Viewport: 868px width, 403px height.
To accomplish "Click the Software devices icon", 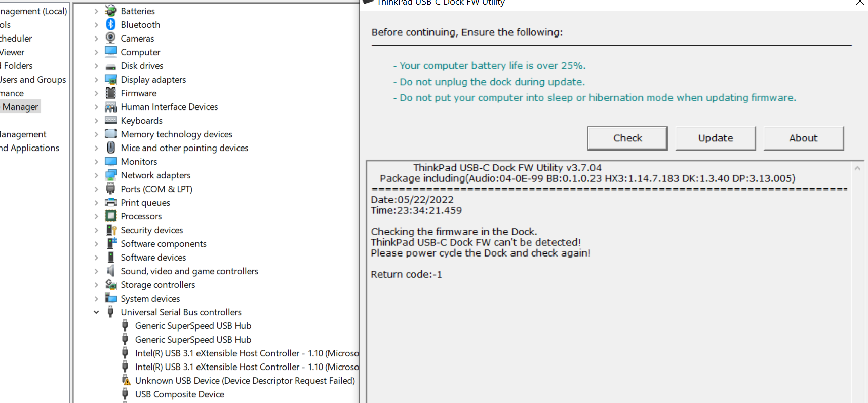I will tap(111, 257).
